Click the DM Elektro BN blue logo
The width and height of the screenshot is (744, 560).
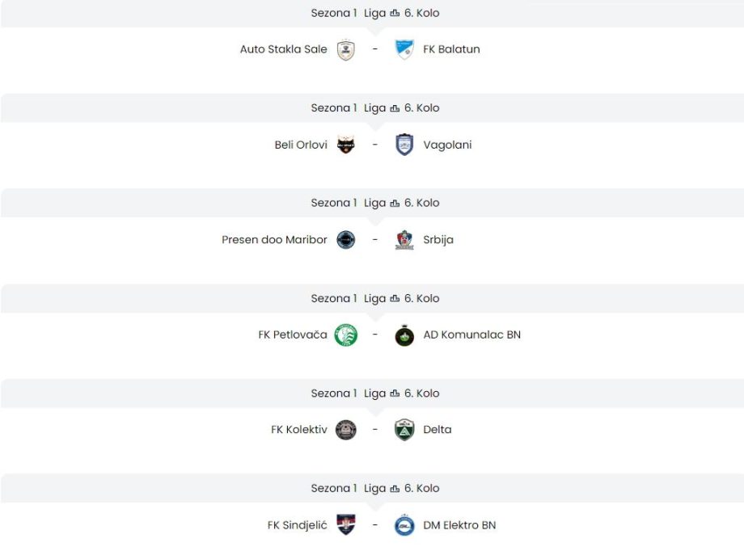pos(404,525)
